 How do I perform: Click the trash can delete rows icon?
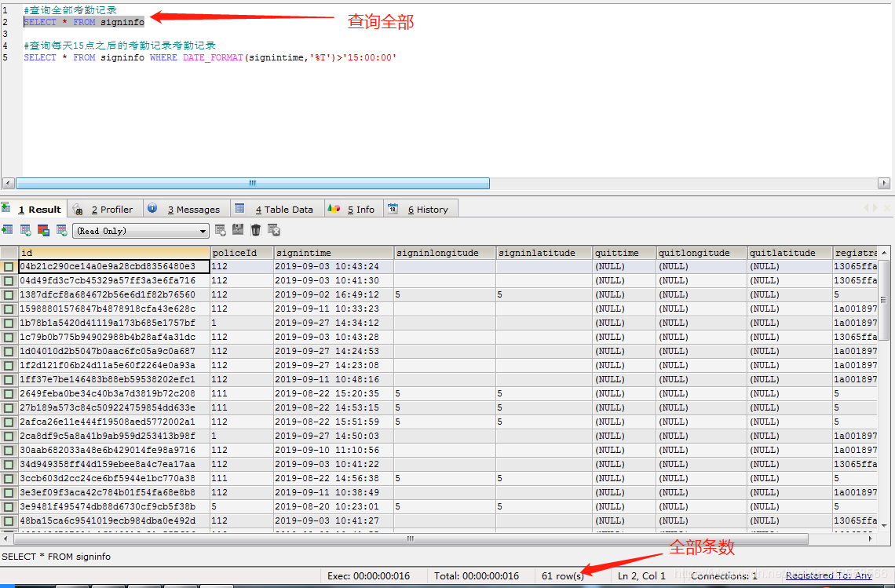click(256, 230)
